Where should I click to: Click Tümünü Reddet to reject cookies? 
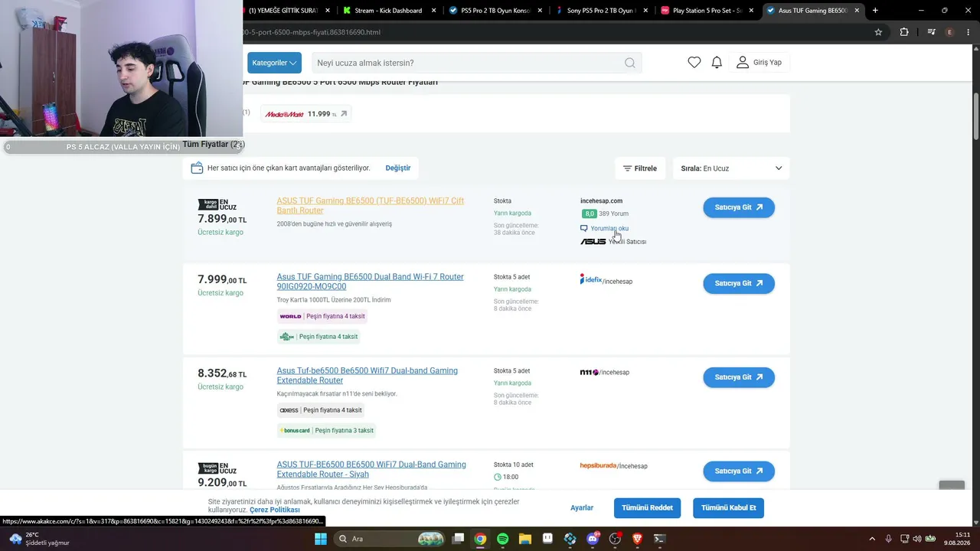click(x=647, y=507)
